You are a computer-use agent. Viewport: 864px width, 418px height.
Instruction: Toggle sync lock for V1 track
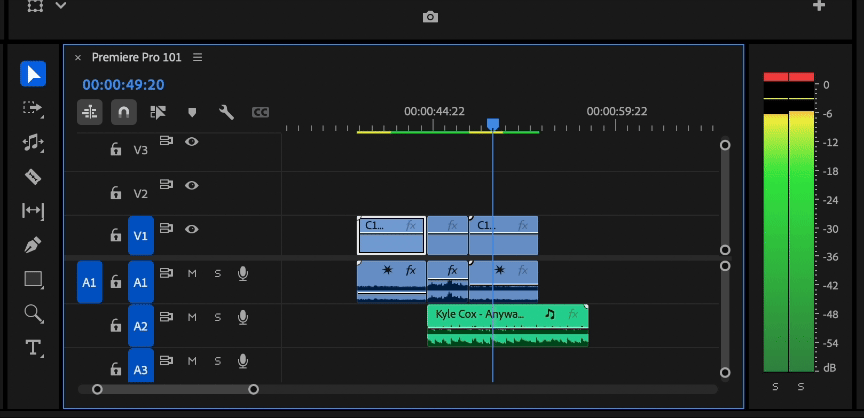tap(166, 228)
